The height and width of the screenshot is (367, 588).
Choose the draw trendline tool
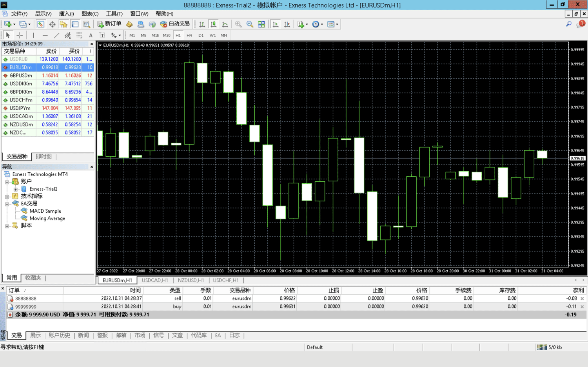pos(56,35)
